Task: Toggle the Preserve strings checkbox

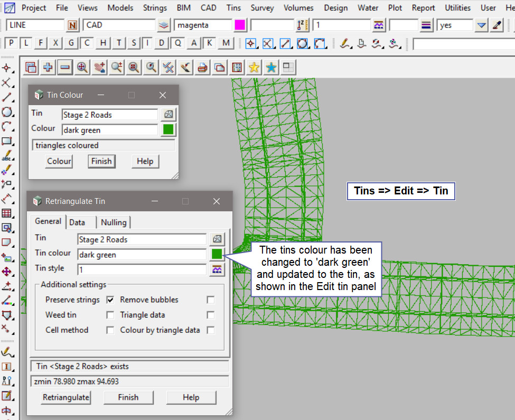Action: point(110,300)
